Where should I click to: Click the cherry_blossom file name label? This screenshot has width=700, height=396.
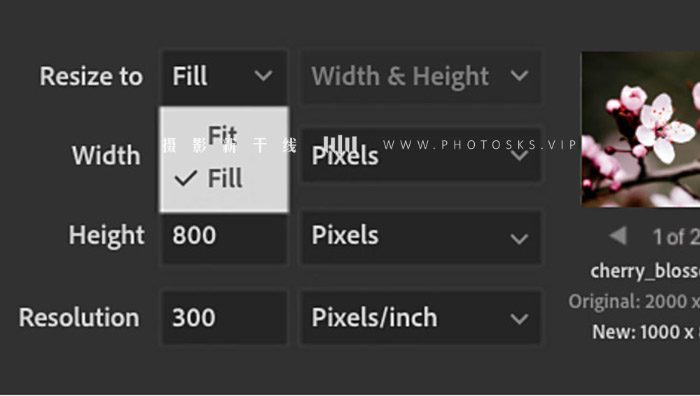coord(645,271)
